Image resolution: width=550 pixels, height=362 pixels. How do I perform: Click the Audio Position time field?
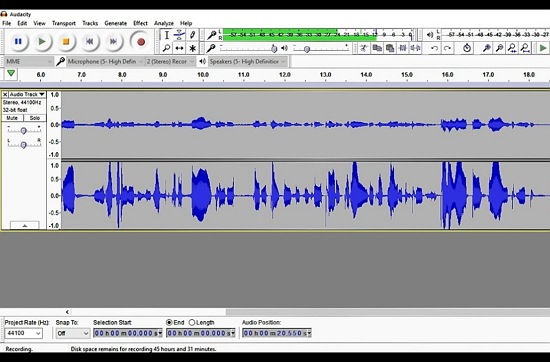(x=277, y=333)
